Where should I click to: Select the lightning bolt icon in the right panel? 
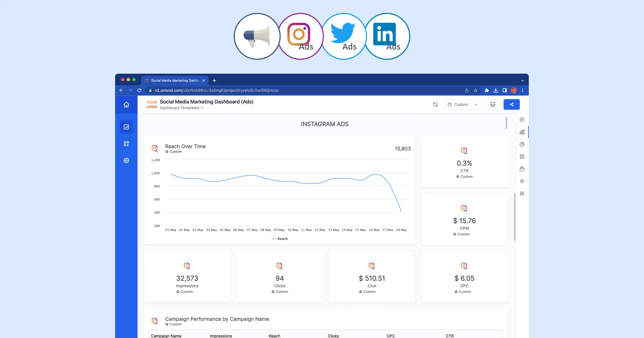coord(522,181)
